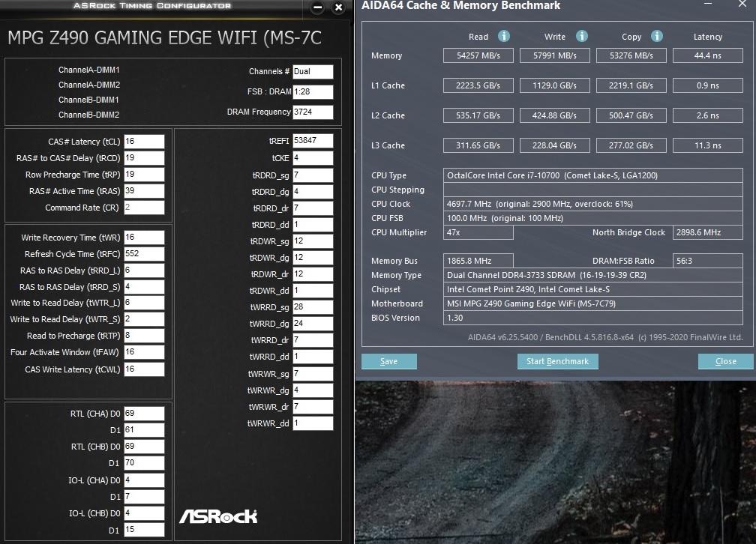
Task: Click the L1 Cache Read 2223.5 GB/s value
Action: point(478,85)
